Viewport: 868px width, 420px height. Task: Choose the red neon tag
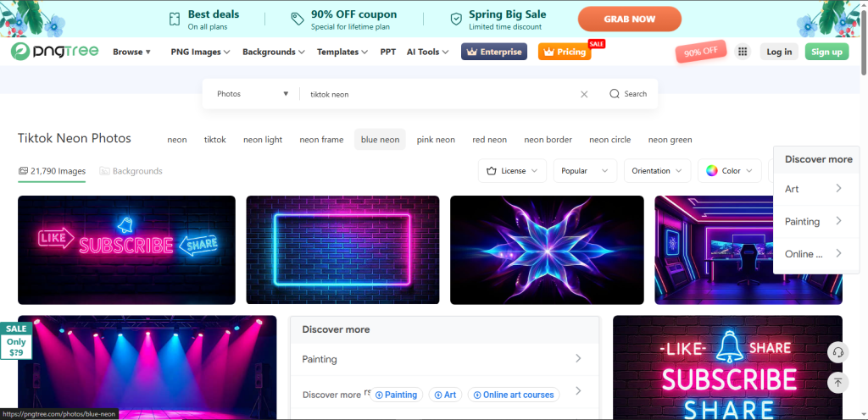(x=489, y=140)
